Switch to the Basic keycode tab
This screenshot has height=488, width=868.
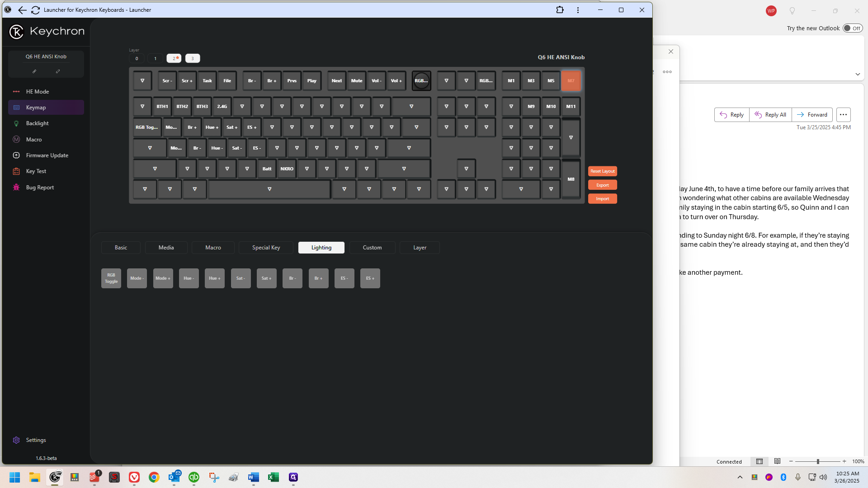121,248
